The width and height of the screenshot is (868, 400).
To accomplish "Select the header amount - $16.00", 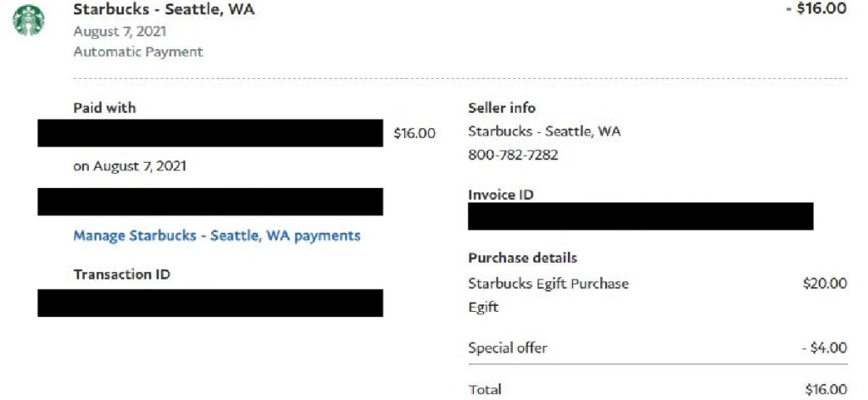I will [816, 9].
